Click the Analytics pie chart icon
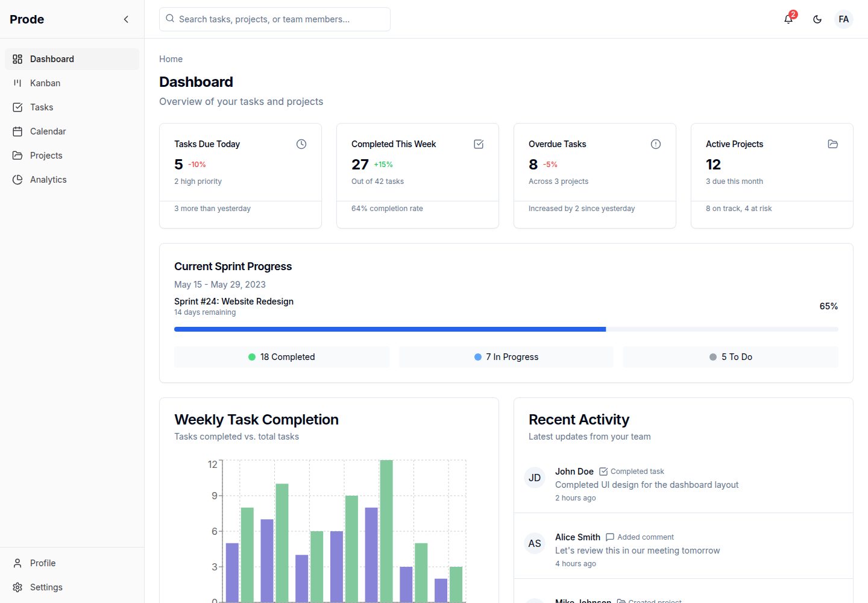The height and width of the screenshot is (603, 868). coord(17,180)
